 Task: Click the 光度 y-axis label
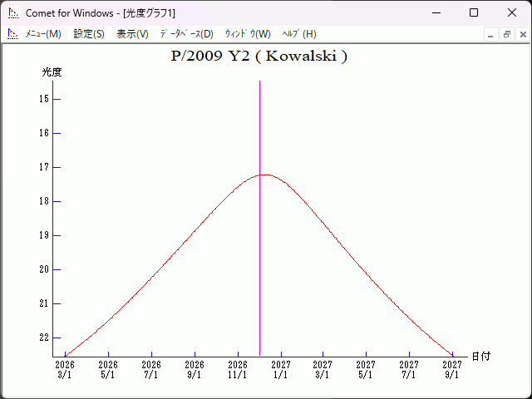tap(52, 72)
